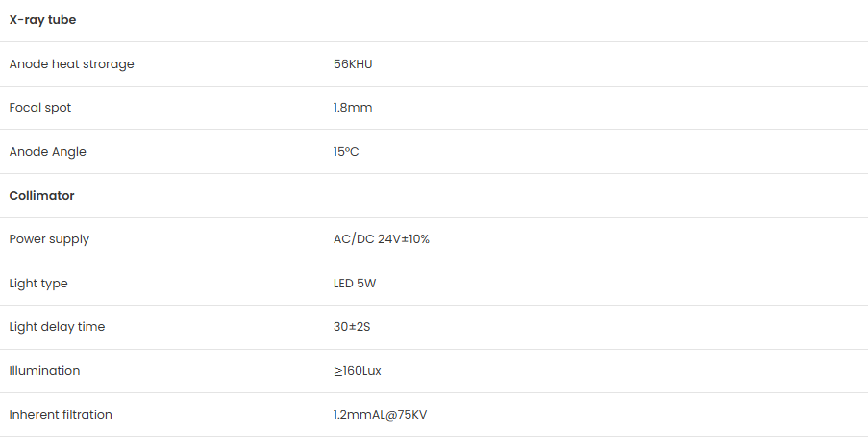Select the Illumination row label

pyautogui.click(x=44, y=370)
